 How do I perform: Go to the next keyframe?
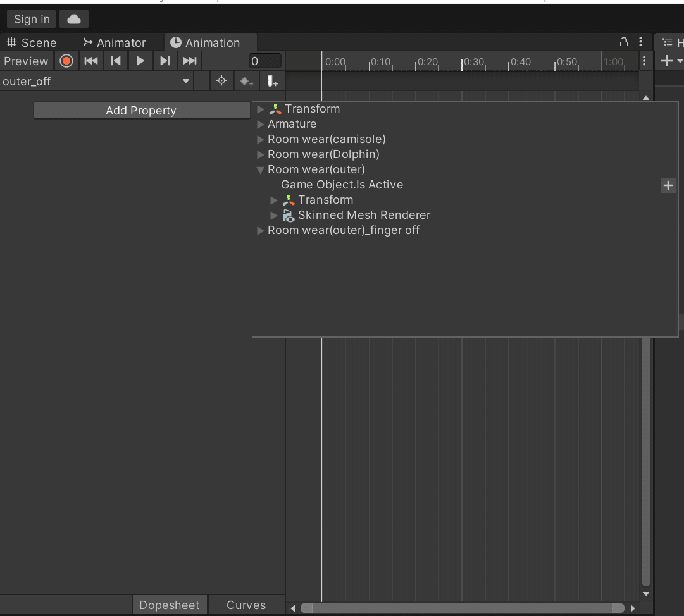165,61
